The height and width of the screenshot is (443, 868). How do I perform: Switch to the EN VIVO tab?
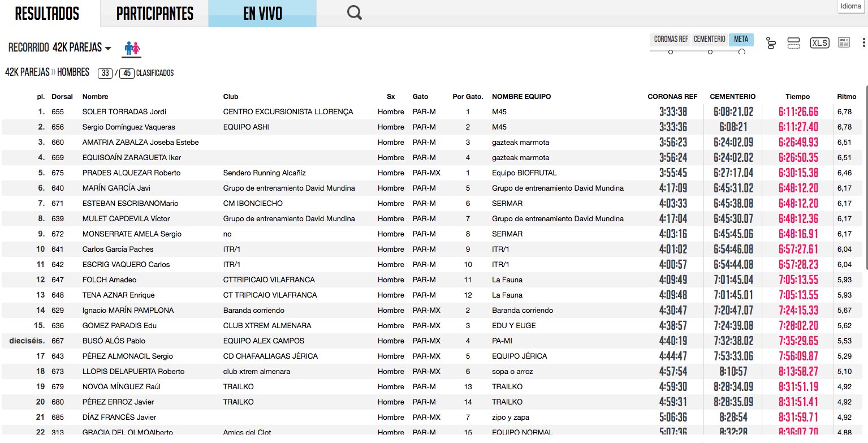click(x=262, y=14)
